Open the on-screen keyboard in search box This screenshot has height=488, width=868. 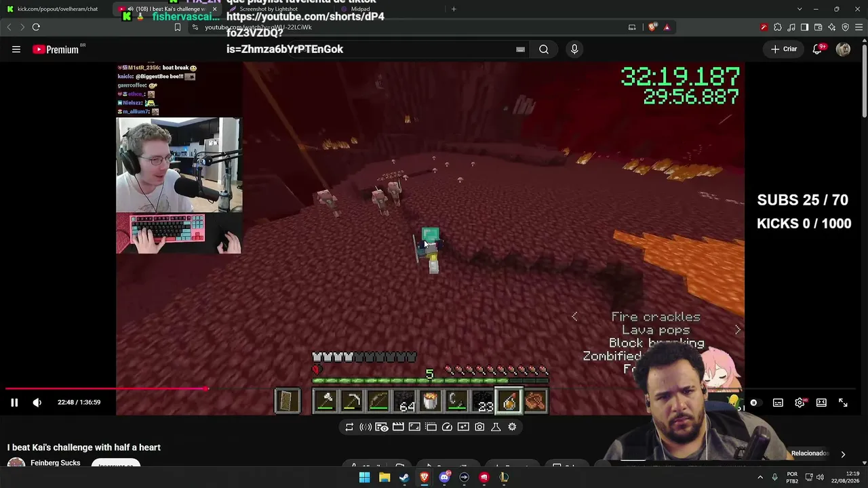pos(520,49)
